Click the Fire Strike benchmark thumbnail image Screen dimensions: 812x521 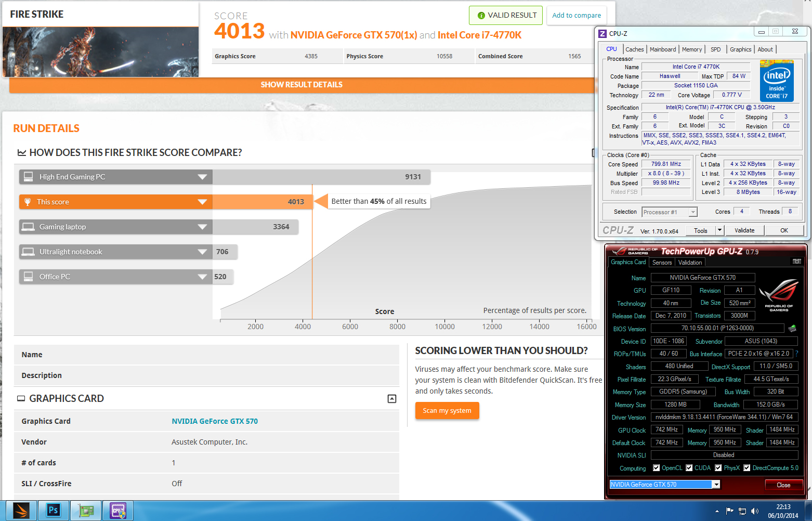click(x=100, y=52)
